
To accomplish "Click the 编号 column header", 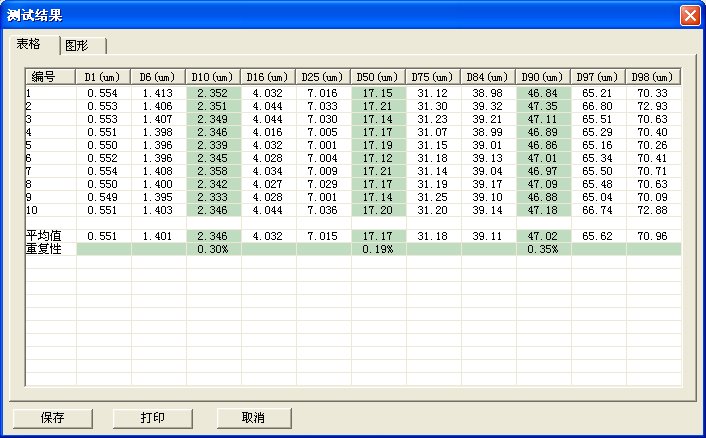I will [50, 76].
